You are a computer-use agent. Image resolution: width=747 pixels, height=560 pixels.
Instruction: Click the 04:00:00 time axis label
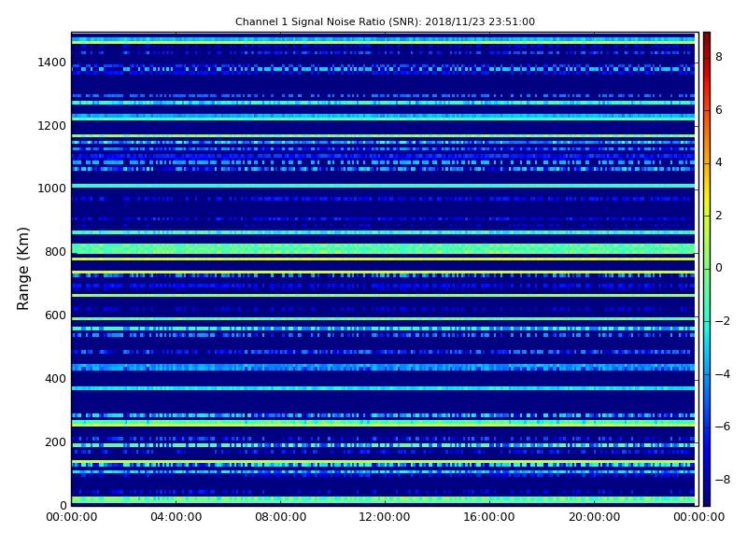pos(176,517)
